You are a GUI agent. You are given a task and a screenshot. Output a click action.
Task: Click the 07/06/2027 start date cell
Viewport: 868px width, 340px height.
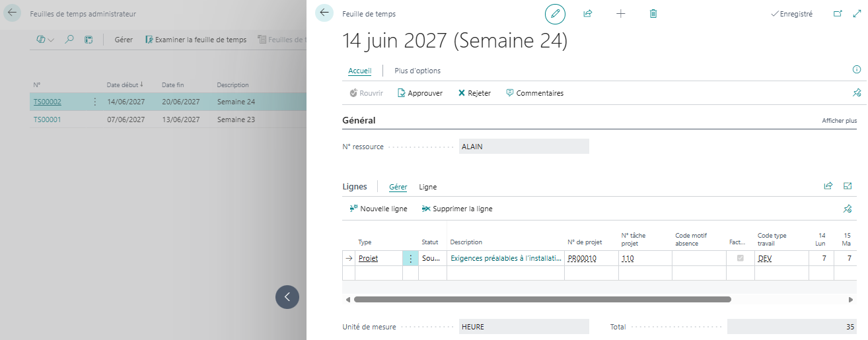tap(126, 119)
